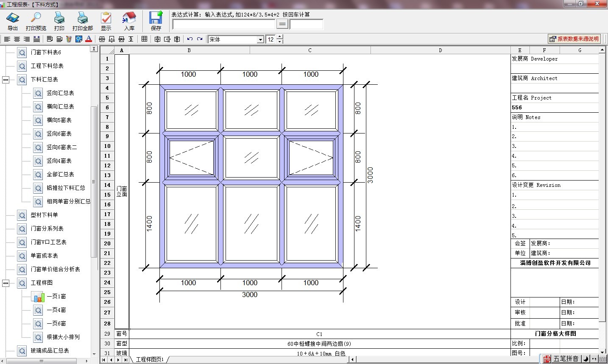Open the 宋体 font dropdown
Screen dimensions: 608x364
tap(260, 39)
